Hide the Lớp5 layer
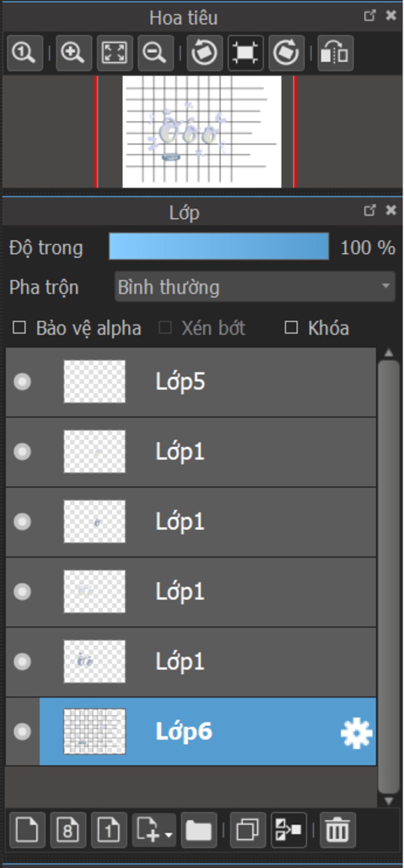The height and width of the screenshot is (868, 404). [22, 382]
